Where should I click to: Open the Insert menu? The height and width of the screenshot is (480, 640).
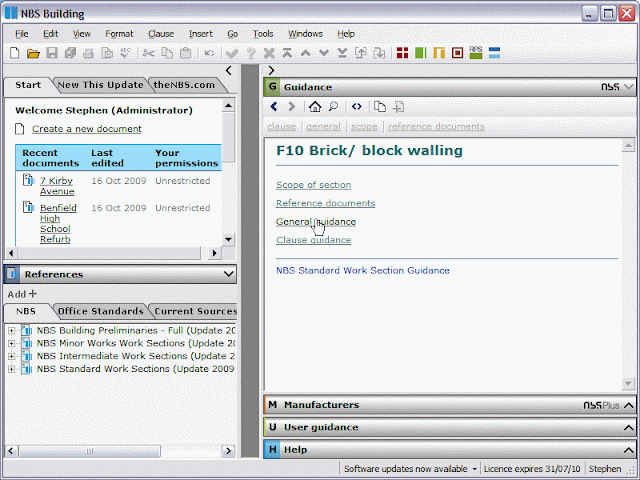200,34
